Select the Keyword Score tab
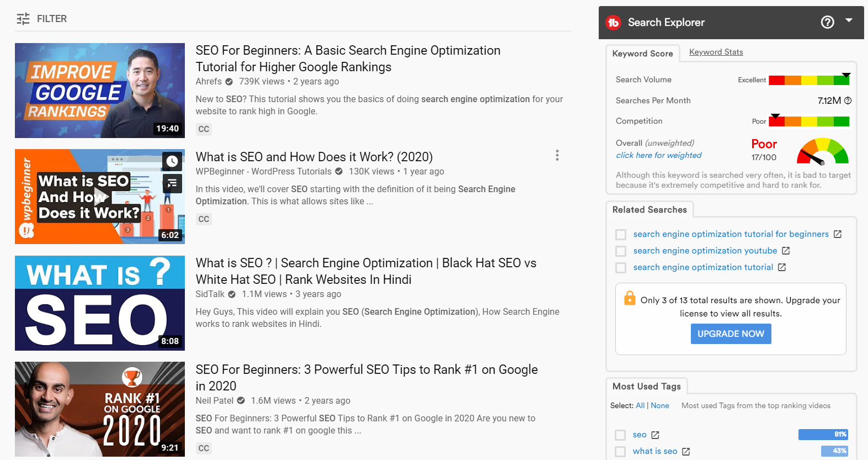This screenshot has height=460, width=868. tap(642, 54)
